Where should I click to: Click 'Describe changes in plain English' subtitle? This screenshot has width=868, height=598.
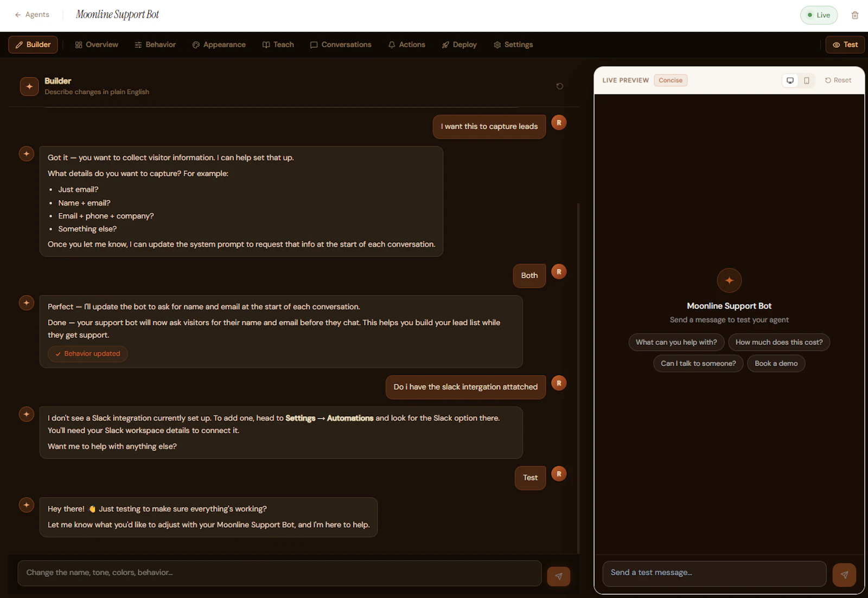click(x=97, y=92)
